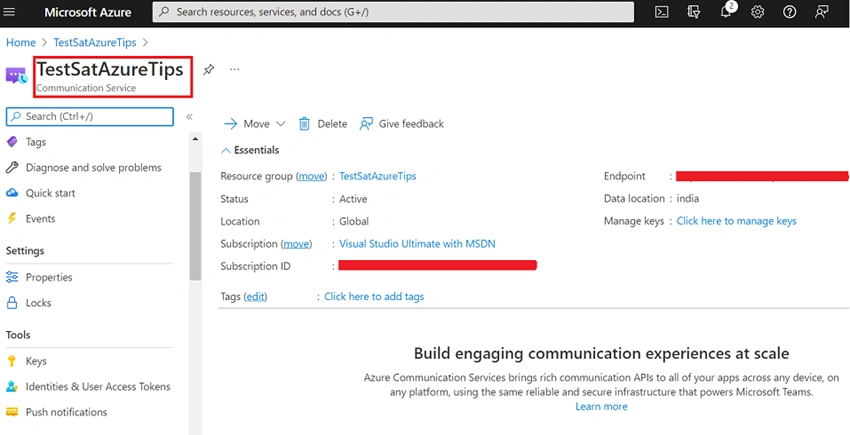Click Data location value india
This screenshot has width=850, height=435.
click(687, 199)
